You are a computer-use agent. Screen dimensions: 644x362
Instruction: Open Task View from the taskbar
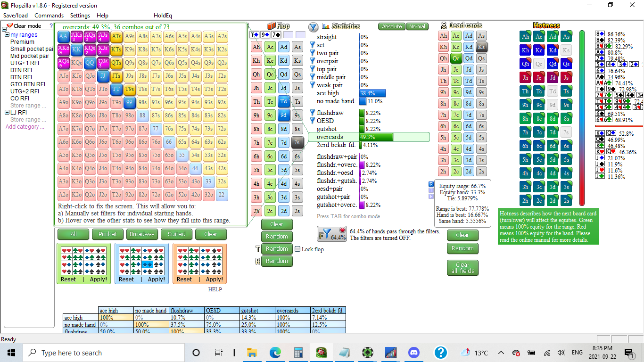pos(218,353)
